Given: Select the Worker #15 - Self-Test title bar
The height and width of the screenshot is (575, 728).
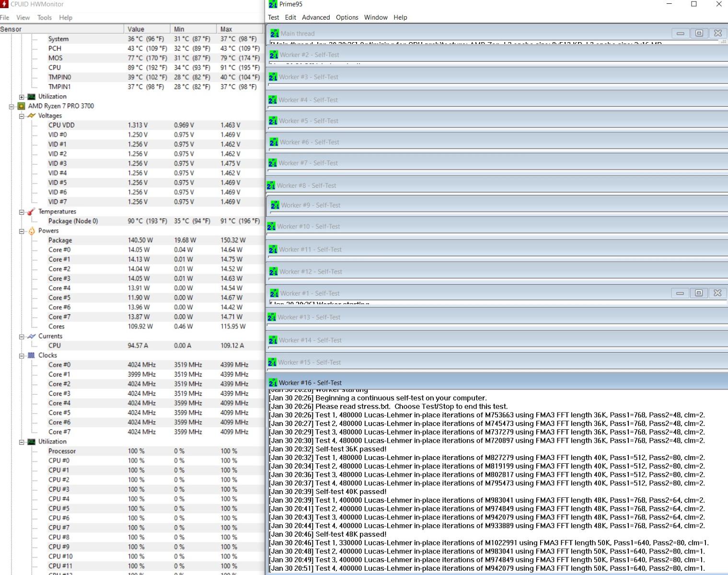Looking at the screenshot, I should coord(497,362).
